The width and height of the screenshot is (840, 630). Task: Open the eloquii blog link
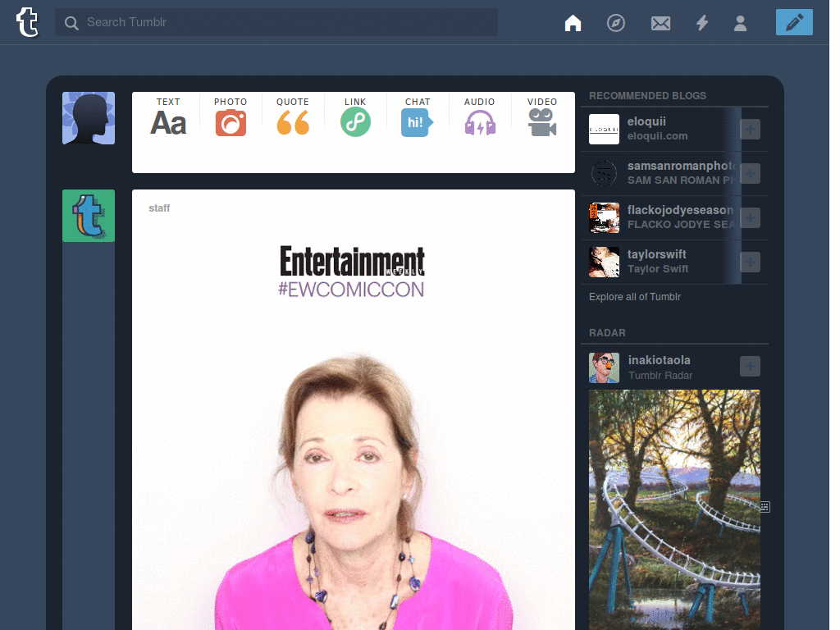click(x=646, y=121)
